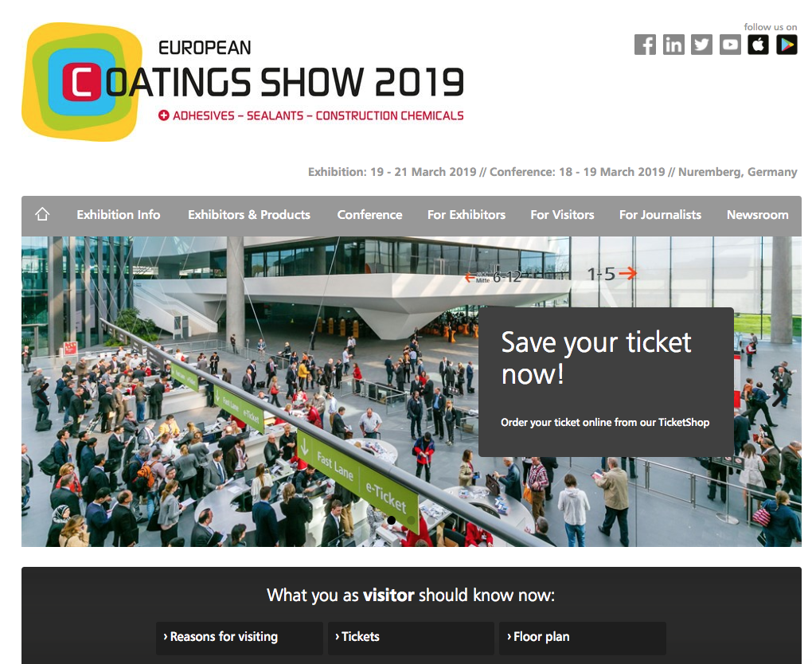
Task: Open the YouTube channel icon
Action: tap(730, 45)
